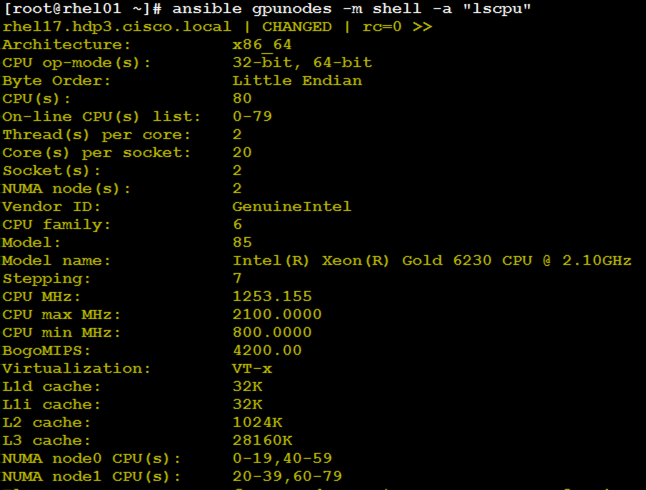The width and height of the screenshot is (646, 490).
Task: Click the On-line CPU(s) list 0-79
Action: [x=252, y=116]
